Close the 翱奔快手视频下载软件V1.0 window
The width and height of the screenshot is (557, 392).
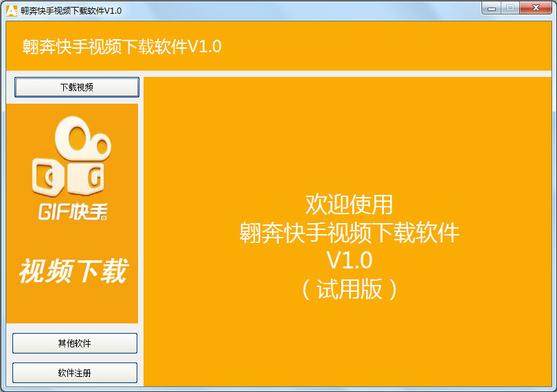[536, 8]
